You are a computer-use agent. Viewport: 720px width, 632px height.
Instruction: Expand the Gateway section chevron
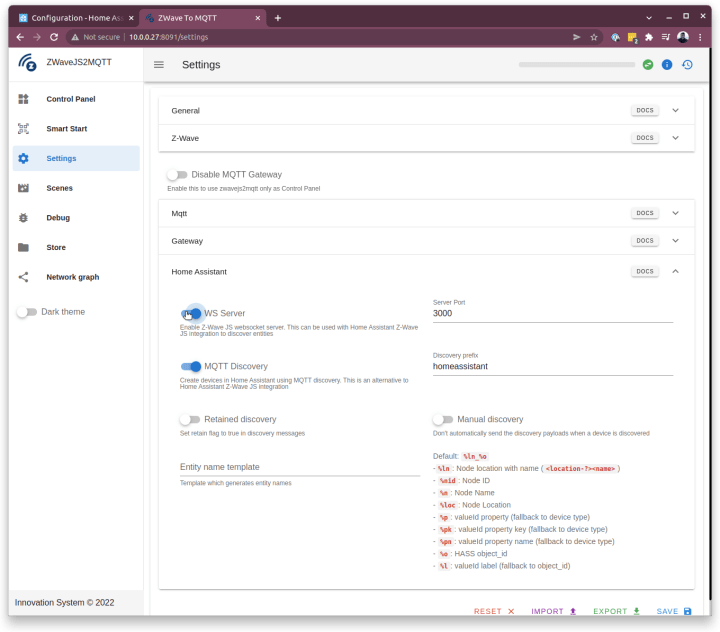point(675,241)
